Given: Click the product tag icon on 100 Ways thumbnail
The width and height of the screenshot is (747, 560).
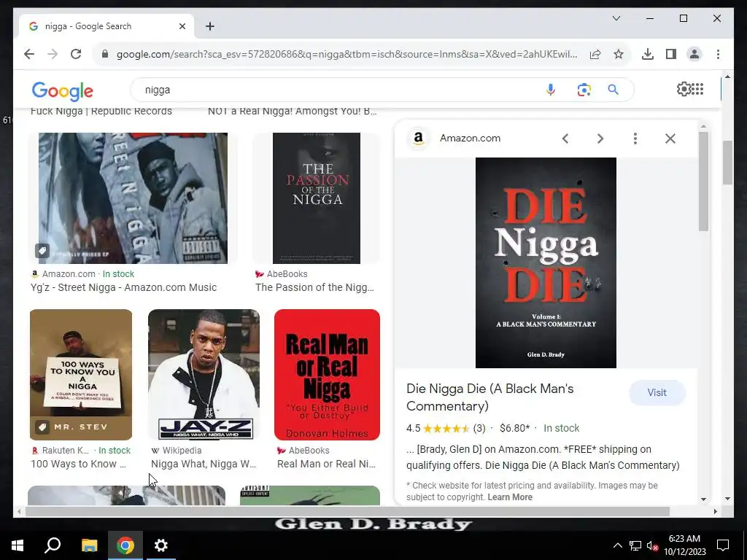Looking at the screenshot, I should [42, 427].
